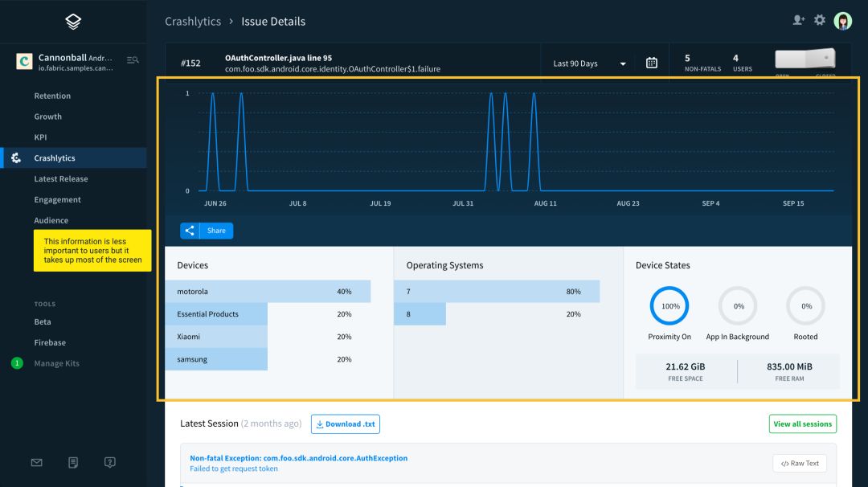Click the mail envelope icon in sidebar

(36, 463)
